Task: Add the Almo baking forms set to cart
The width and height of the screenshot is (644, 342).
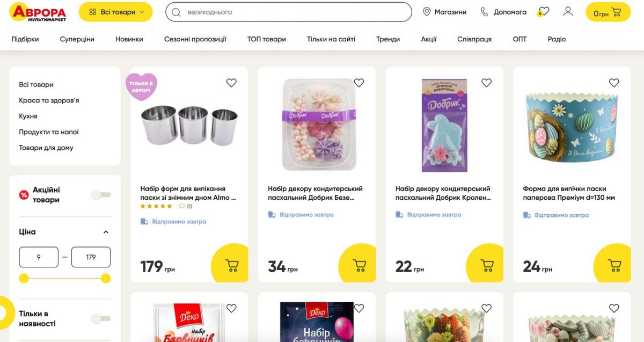Action: point(231,265)
